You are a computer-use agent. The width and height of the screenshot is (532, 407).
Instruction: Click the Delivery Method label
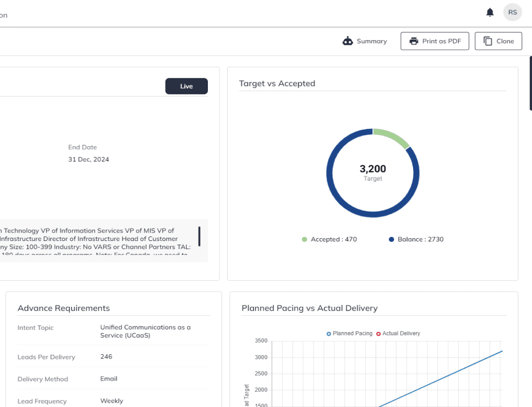pyautogui.click(x=43, y=379)
